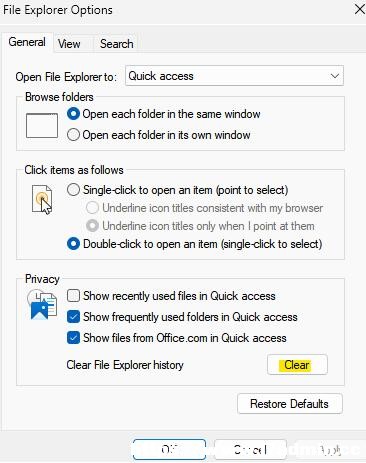Click the Browse folders window preview icon
The height and width of the screenshot is (463, 366).
42,125
